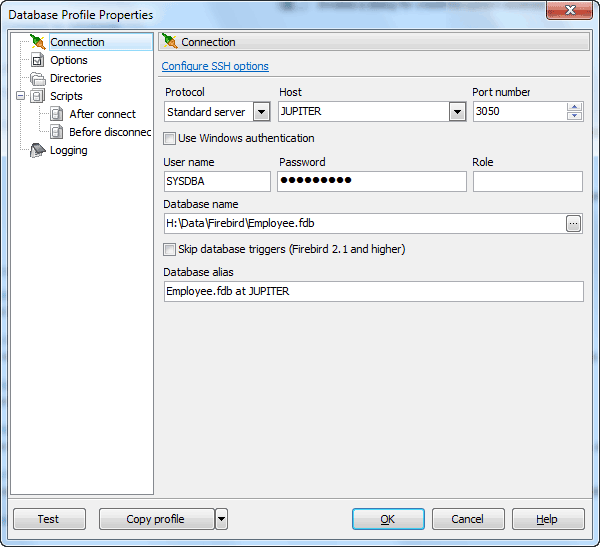Increase port number with up spinner
Screen dimensions: 600x547
[574, 107]
